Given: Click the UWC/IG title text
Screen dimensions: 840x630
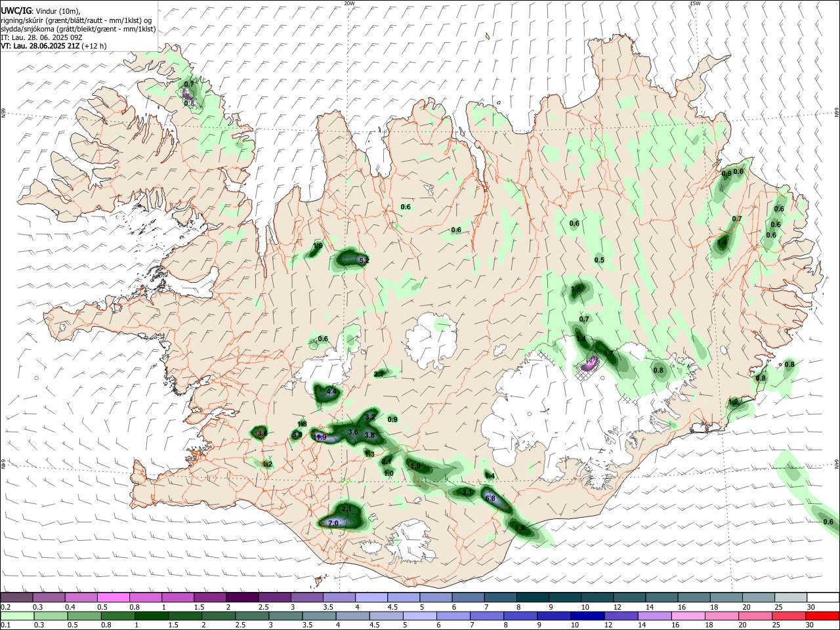Looking at the screenshot, I should [x=16, y=10].
